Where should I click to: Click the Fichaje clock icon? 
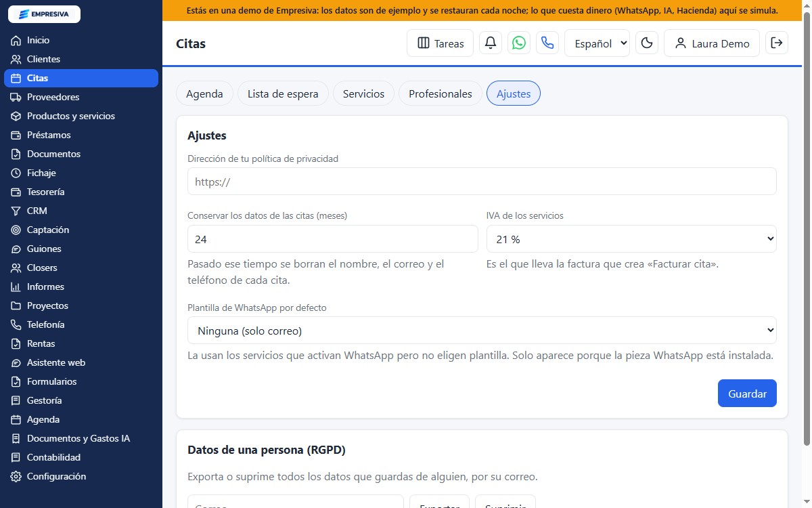(x=16, y=173)
